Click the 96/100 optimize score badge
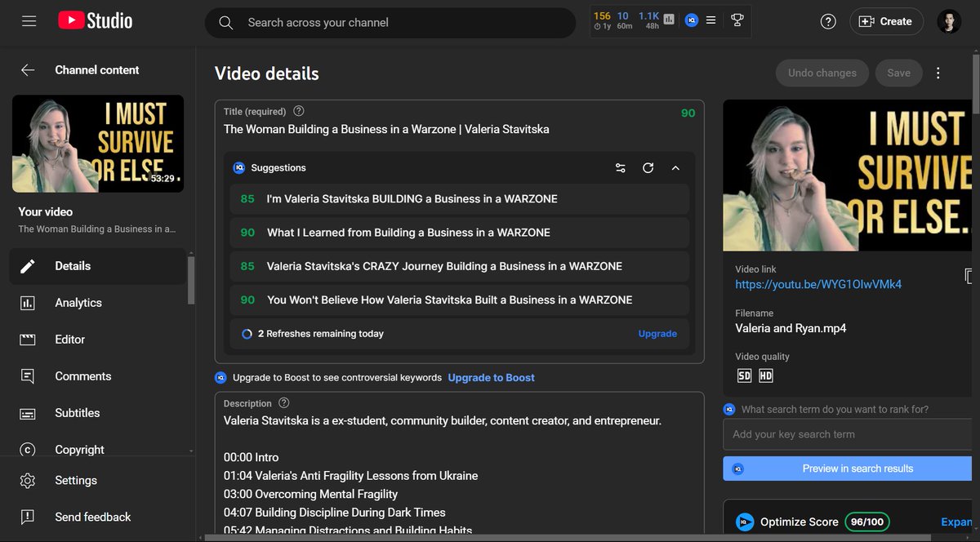Screen dimensions: 980x542 867,522
